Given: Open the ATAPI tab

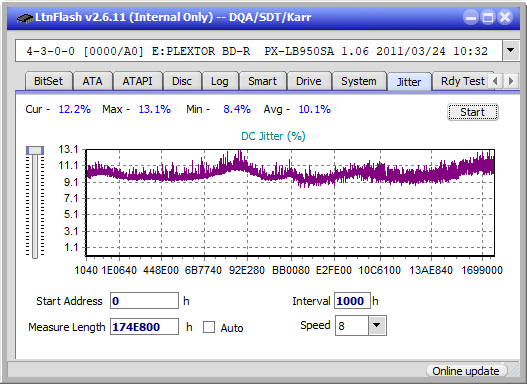Looking at the screenshot, I should (x=137, y=81).
